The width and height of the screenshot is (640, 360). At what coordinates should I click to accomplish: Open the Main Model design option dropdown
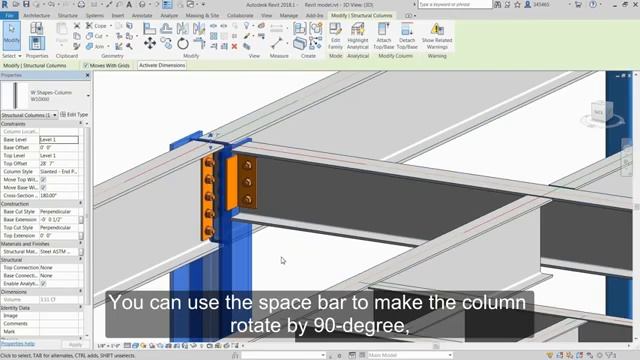[x=450, y=356]
